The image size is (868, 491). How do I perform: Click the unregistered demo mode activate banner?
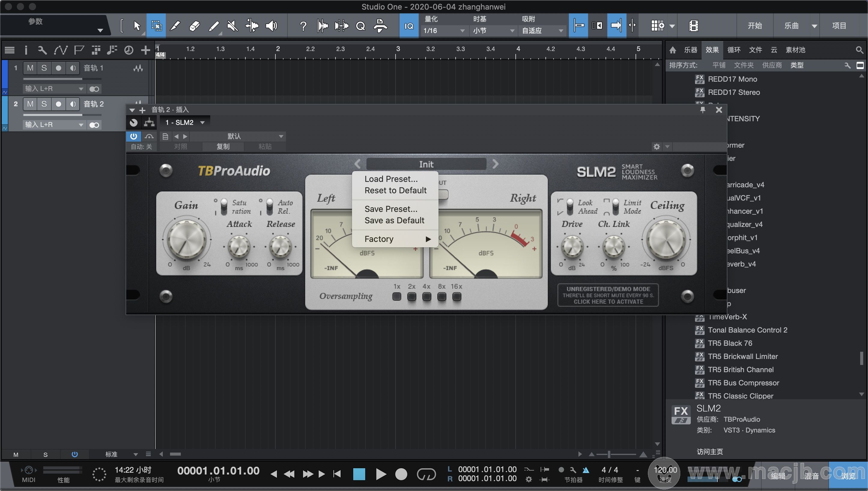(x=608, y=295)
